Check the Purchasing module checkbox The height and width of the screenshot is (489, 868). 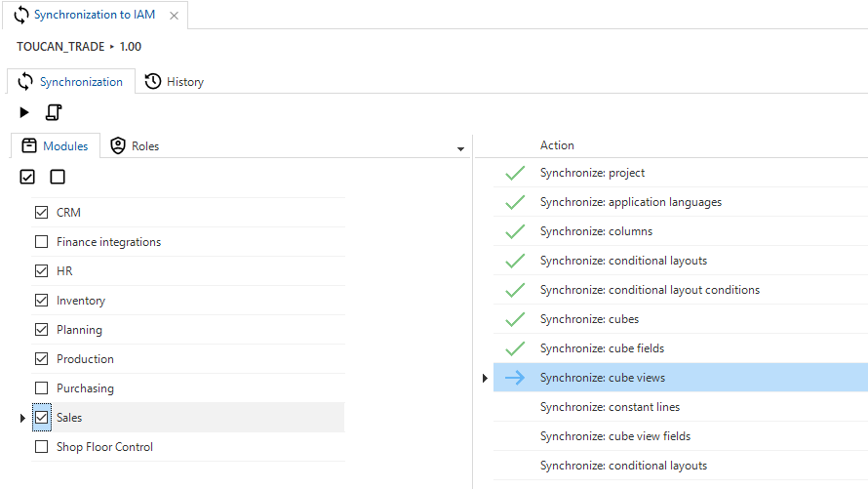42,387
